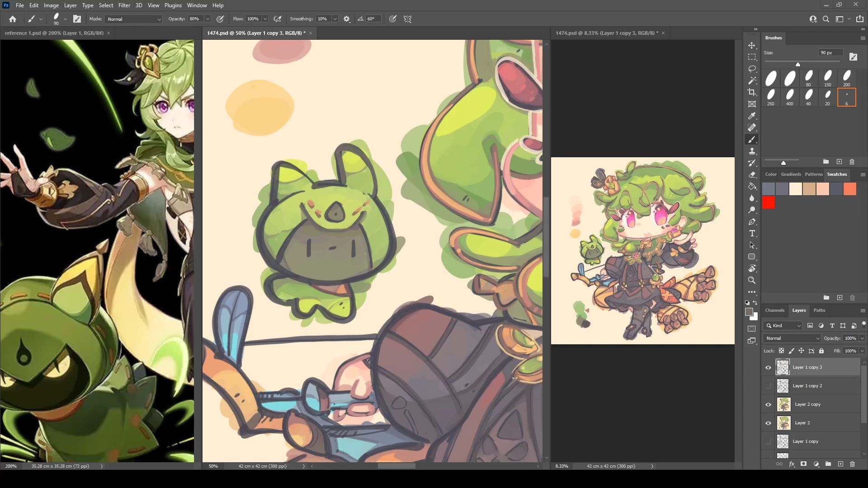The image size is (868, 488).
Task: Select the Lasso tool
Action: (x=752, y=69)
